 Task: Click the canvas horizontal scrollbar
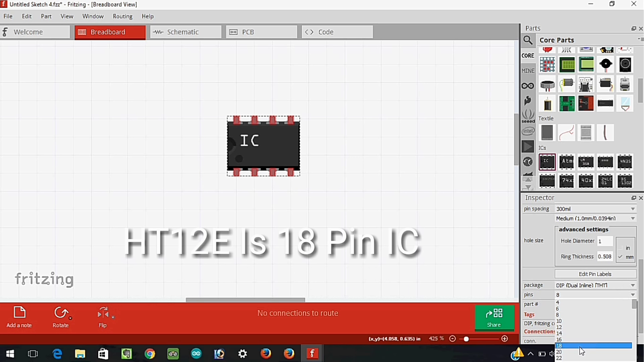point(246,300)
